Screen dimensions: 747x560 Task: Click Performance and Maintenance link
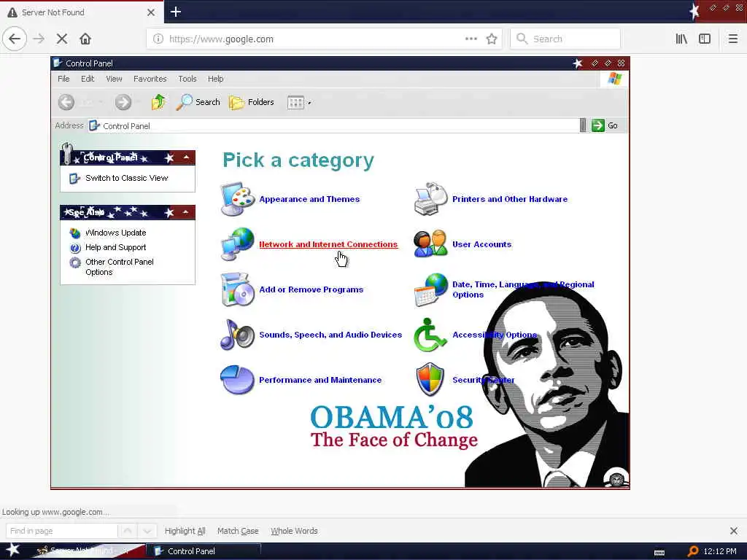pos(320,380)
